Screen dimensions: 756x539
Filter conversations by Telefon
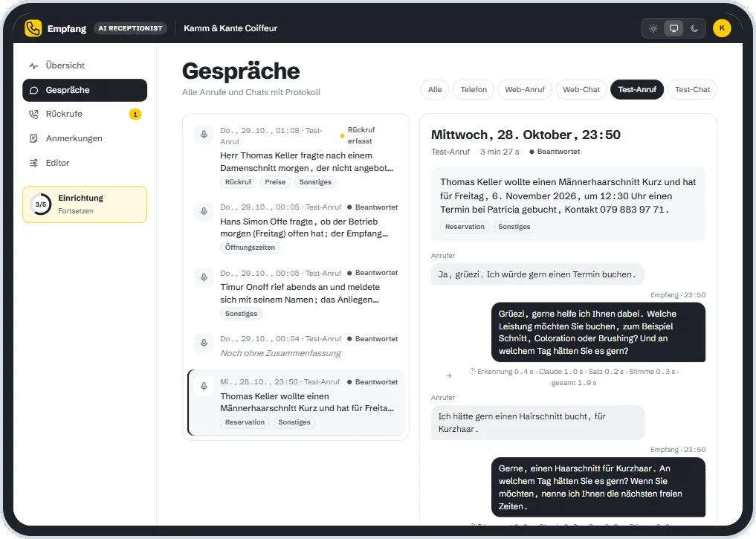[474, 90]
